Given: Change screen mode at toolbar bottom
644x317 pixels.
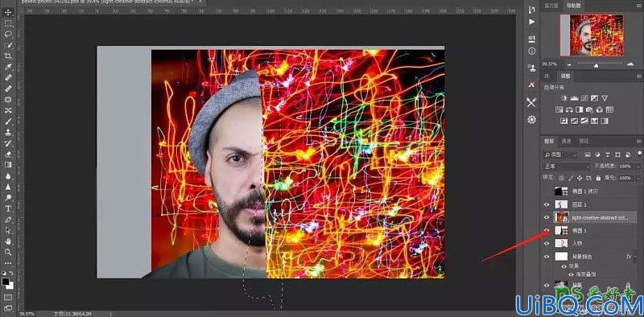Looking at the screenshot, I should coord(7,307).
